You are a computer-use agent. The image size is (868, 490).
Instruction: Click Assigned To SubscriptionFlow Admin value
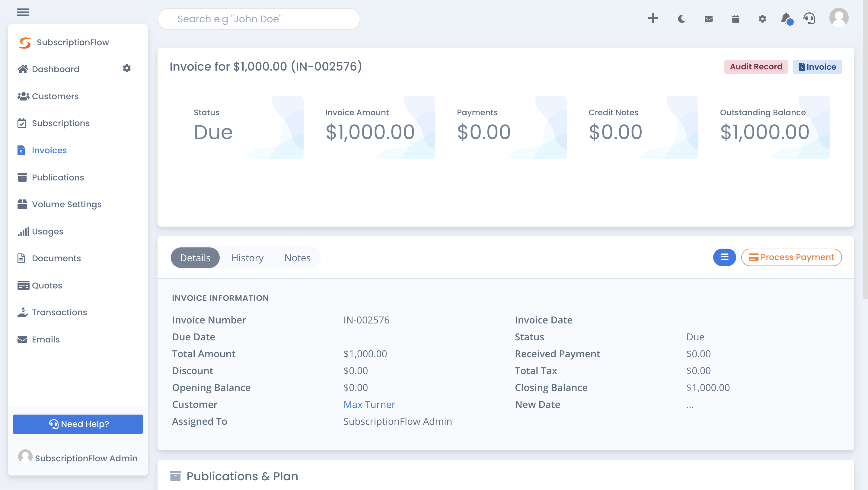click(397, 421)
